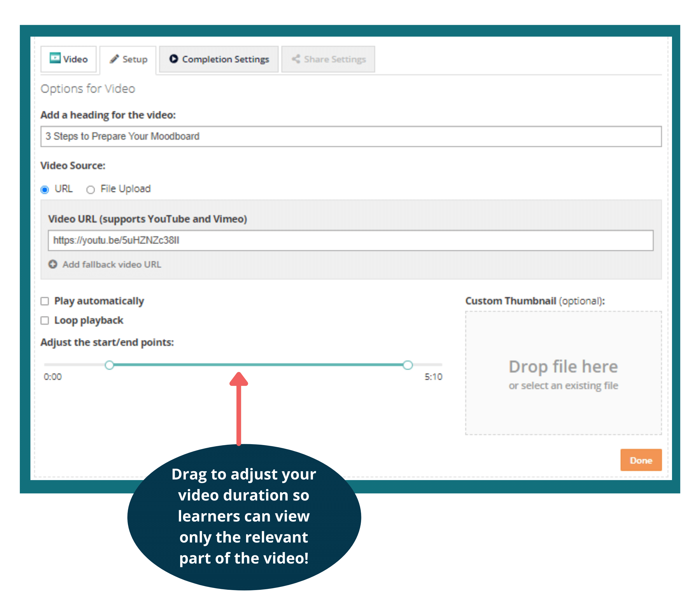Click the share icon on Share Settings tab
This screenshot has width=700, height=607.
coord(296,59)
